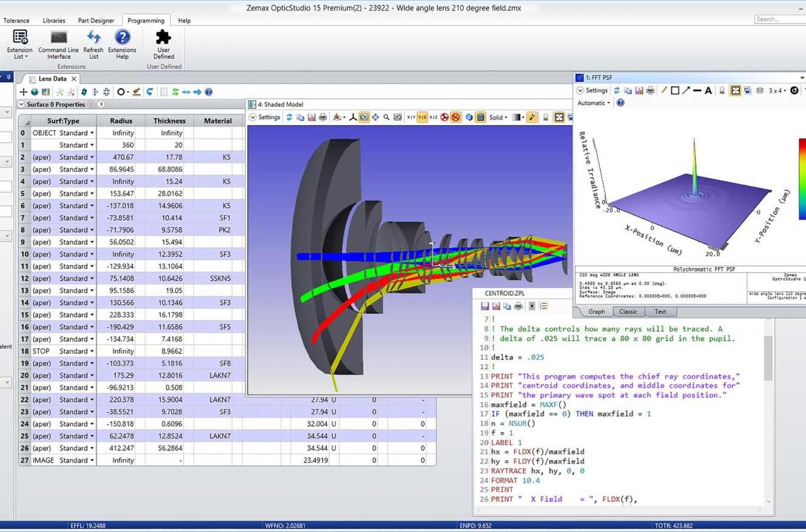Select the pencil annotation tool in FFT PSF
This screenshot has width=806, height=532.
click(663, 90)
